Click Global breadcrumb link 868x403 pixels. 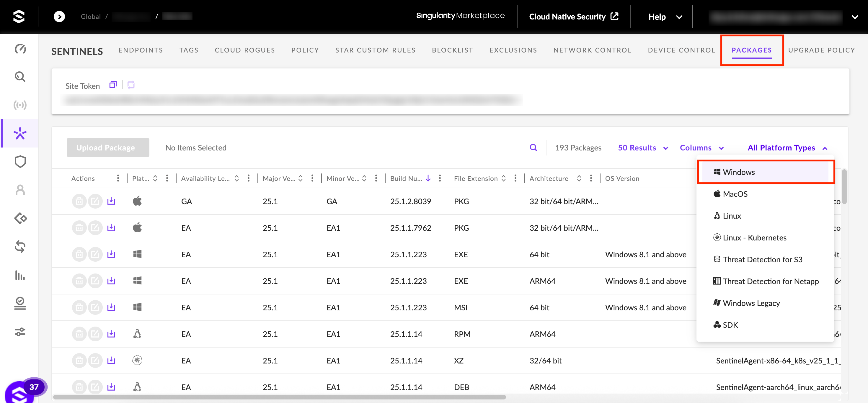(x=91, y=17)
